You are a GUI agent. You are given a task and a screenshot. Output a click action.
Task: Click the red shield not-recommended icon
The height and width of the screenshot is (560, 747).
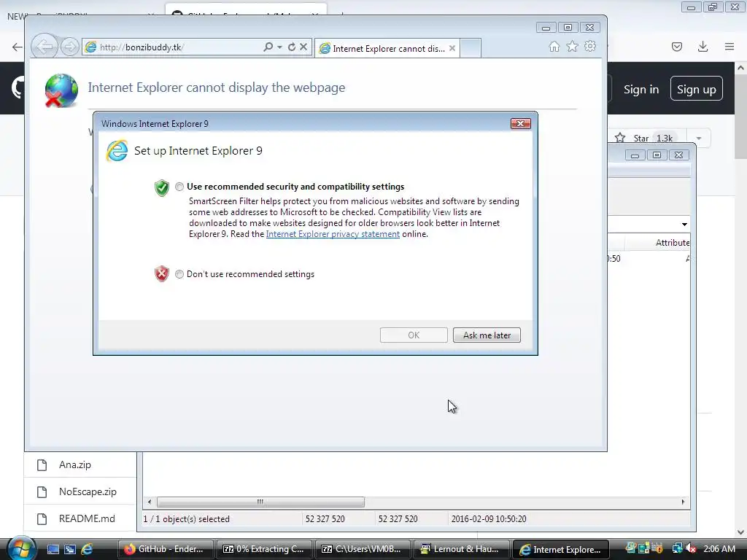162,274
